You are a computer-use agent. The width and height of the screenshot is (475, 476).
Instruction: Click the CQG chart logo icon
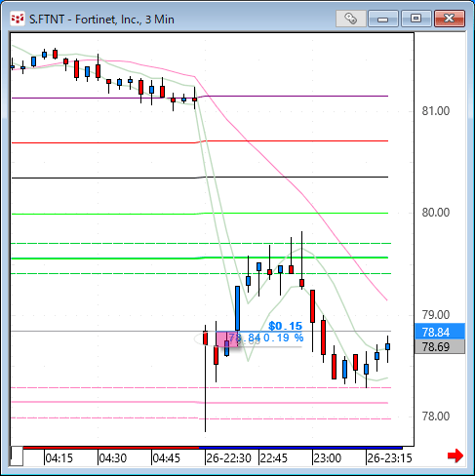point(18,19)
